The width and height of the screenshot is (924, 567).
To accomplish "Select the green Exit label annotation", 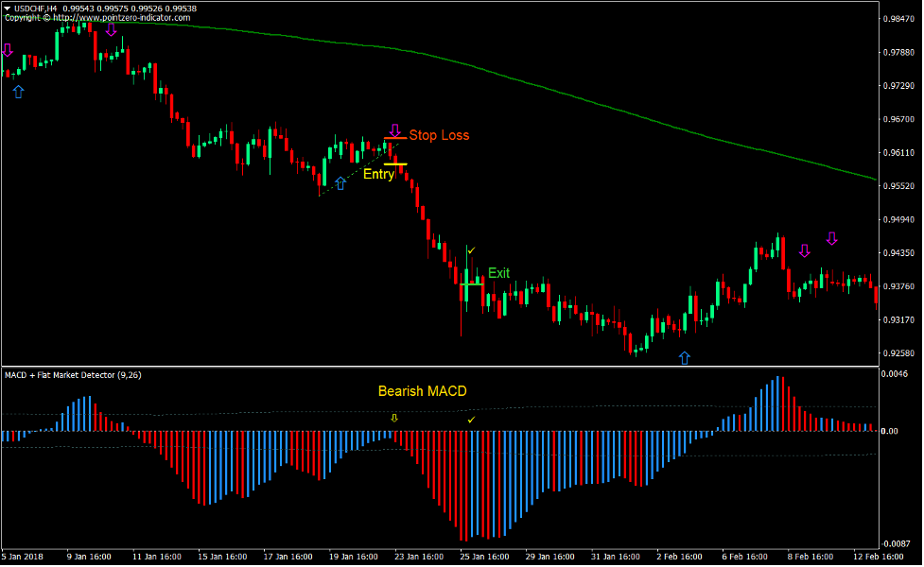I will 498,273.
